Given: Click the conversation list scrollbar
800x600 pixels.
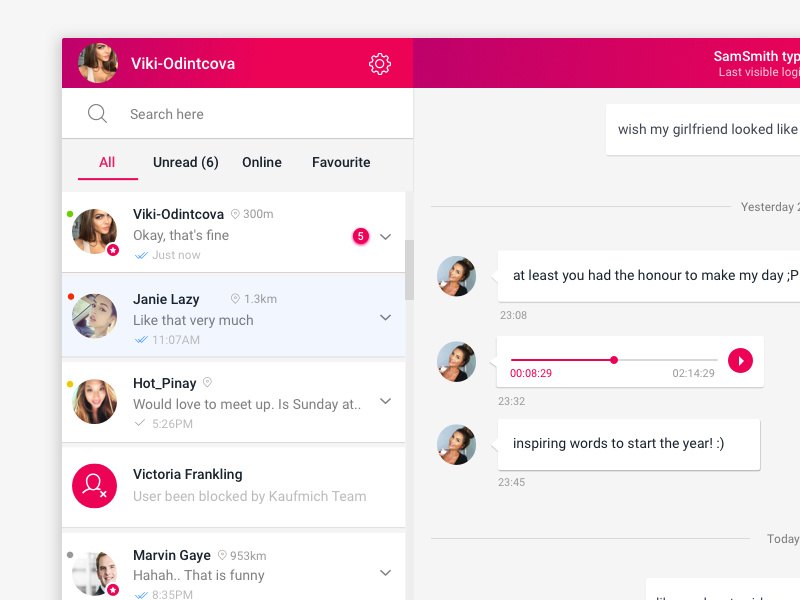Looking at the screenshot, I should click(x=409, y=269).
